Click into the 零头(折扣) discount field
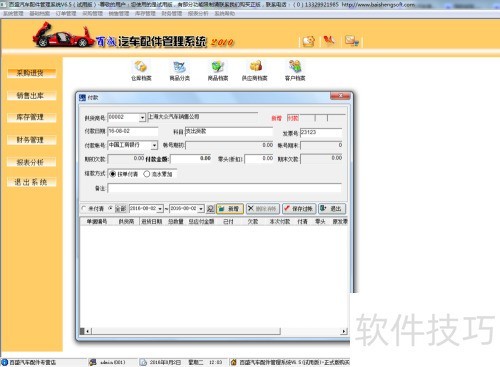Screen dimensions: 500x367 coord(259,159)
